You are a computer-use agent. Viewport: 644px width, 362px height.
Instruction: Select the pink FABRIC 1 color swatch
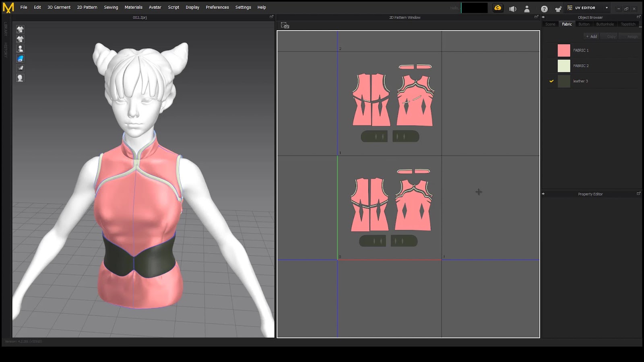click(563, 50)
